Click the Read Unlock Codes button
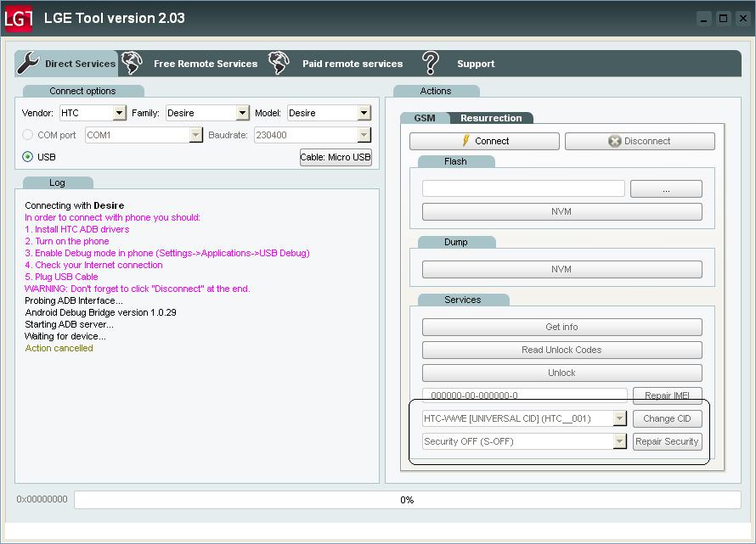 (561, 350)
